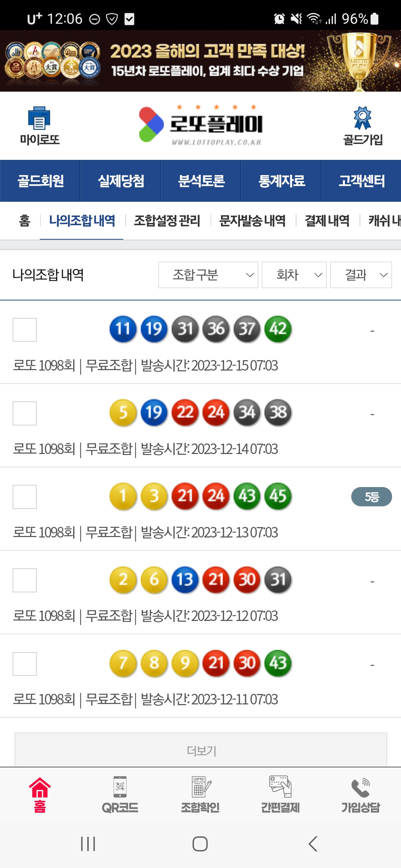
Task: Open the 마이로또 printer icon
Action: pyautogui.click(x=39, y=119)
